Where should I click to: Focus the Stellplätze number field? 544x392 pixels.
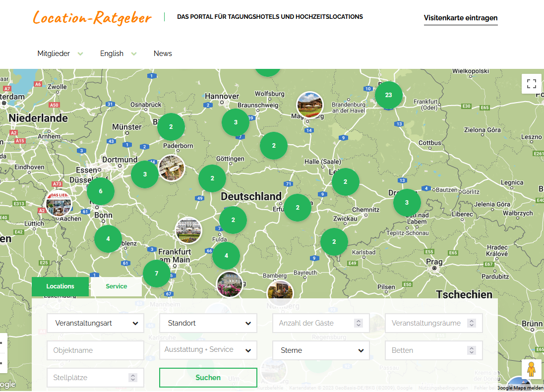[x=95, y=378]
